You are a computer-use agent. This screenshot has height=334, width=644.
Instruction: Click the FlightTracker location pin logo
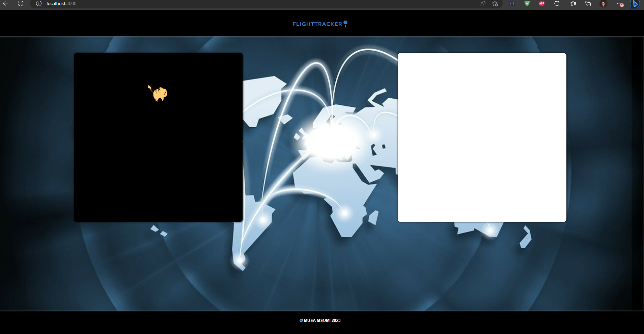[x=345, y=24]
